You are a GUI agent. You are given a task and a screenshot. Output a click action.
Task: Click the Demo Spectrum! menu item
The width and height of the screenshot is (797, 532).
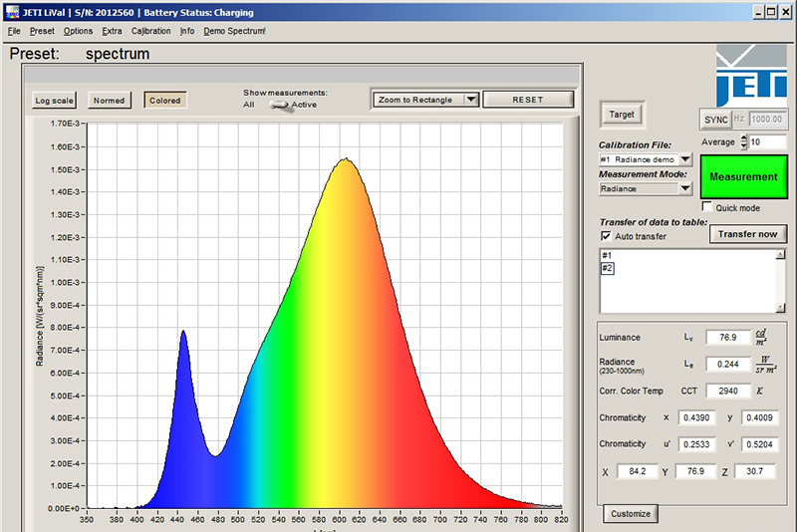[x=234, y=31]
